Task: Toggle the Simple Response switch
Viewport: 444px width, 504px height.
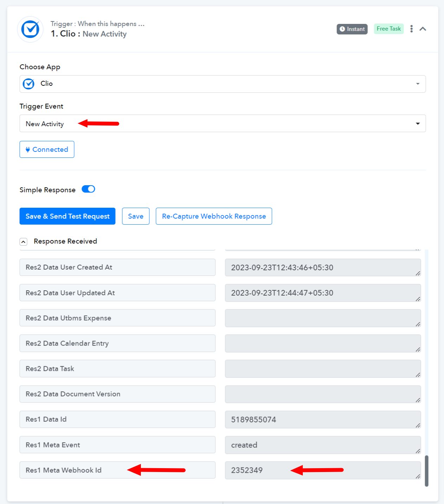Action: (x=89, y=189)
